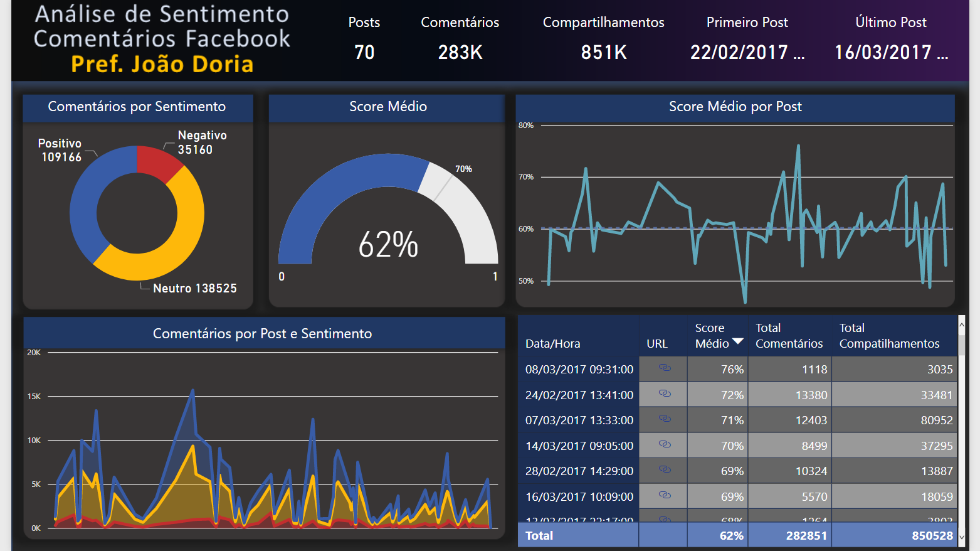Click the URL column header

click(656, 343)
